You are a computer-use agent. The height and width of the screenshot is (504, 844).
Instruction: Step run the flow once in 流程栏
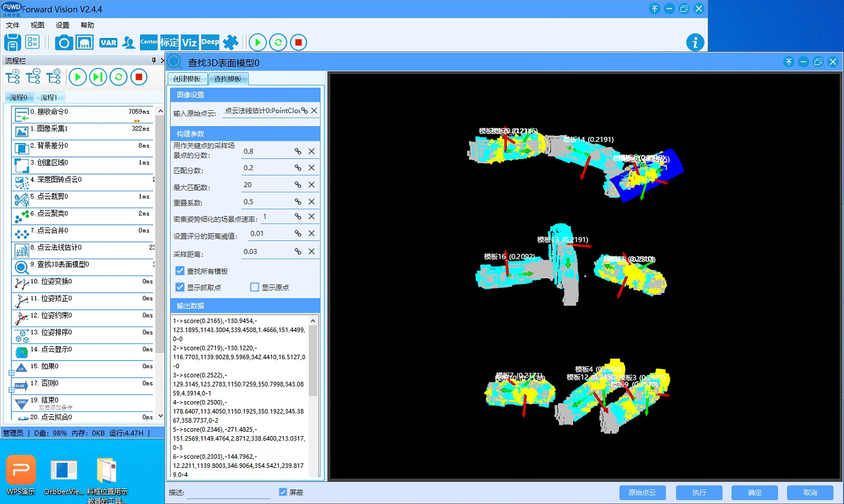98,76
